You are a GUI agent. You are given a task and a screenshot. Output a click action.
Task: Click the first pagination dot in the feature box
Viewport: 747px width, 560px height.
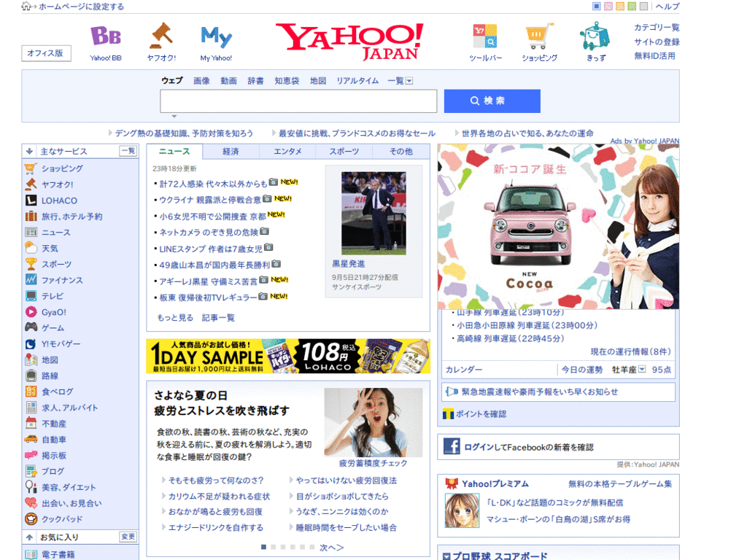(x=263, y=547)
